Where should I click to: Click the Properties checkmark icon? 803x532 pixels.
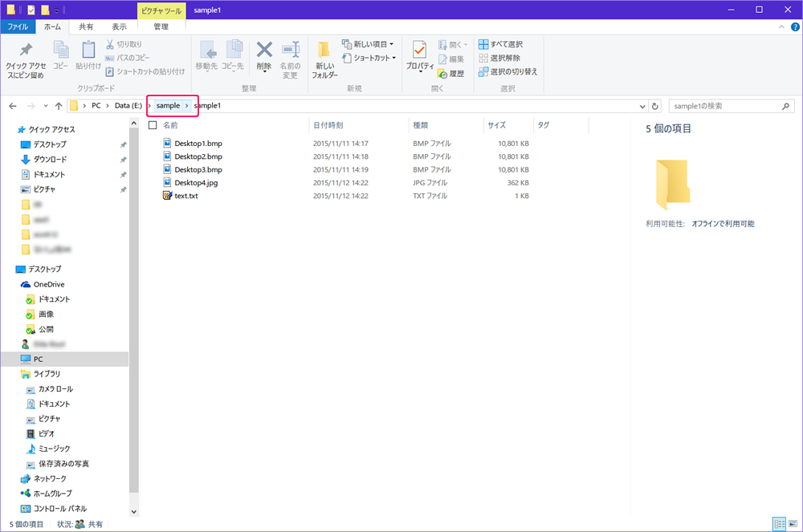(x=419, y=50)
